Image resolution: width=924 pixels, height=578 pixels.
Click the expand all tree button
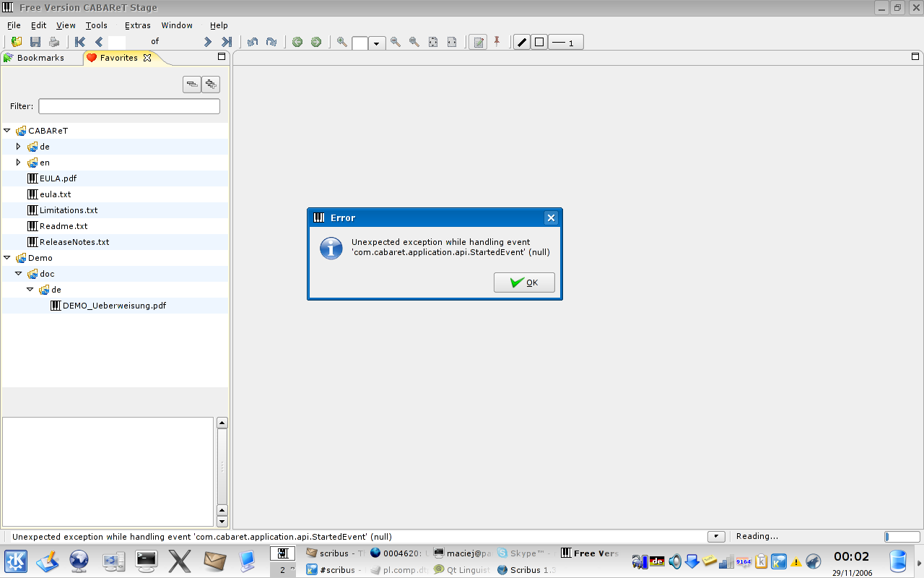[211, 85]
